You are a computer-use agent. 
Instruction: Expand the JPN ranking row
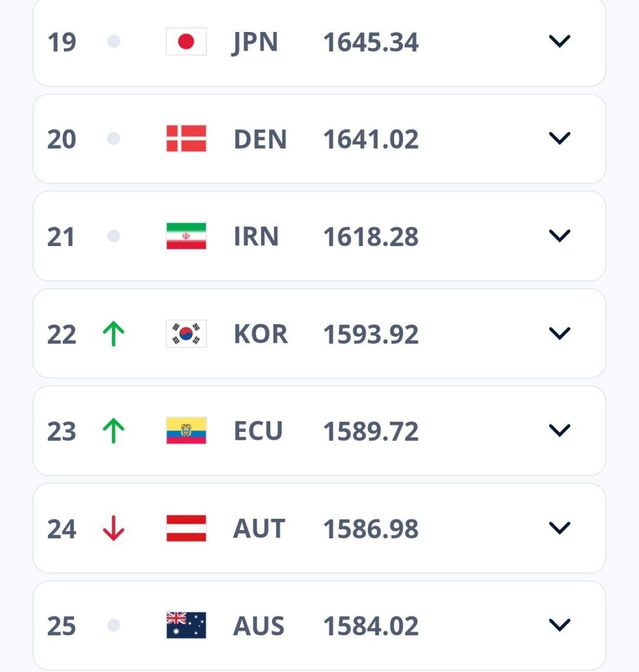(559, 42)
